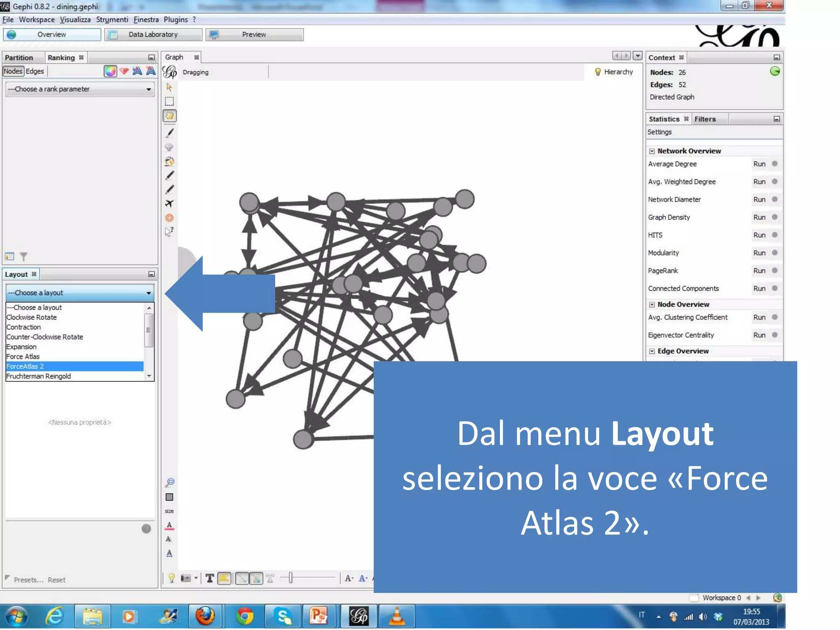Select the orange heat map tool

169,218
